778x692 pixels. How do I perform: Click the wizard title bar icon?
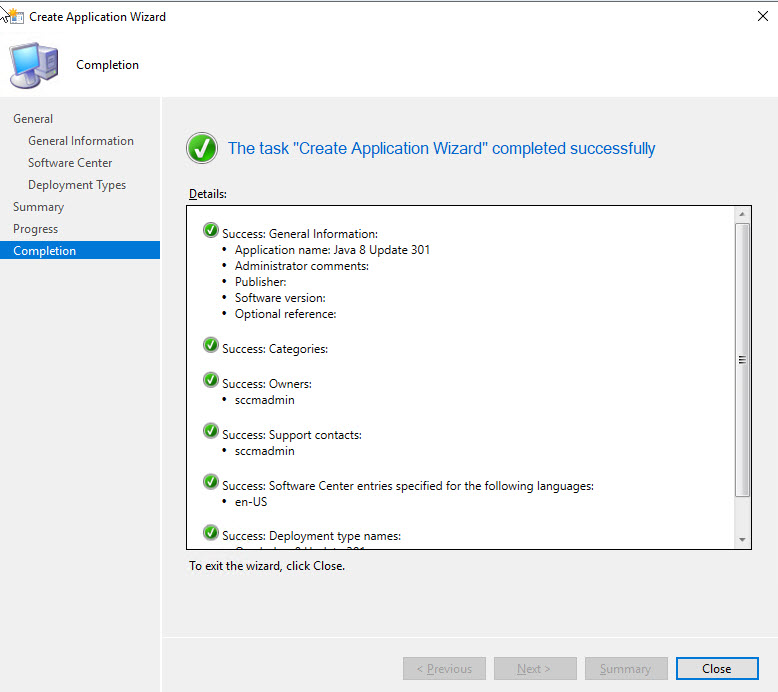13,16
